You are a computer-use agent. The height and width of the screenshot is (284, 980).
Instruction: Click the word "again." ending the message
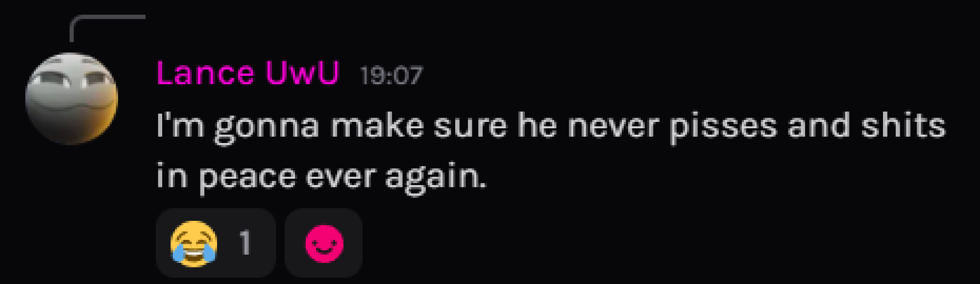(x=436, y=178)
